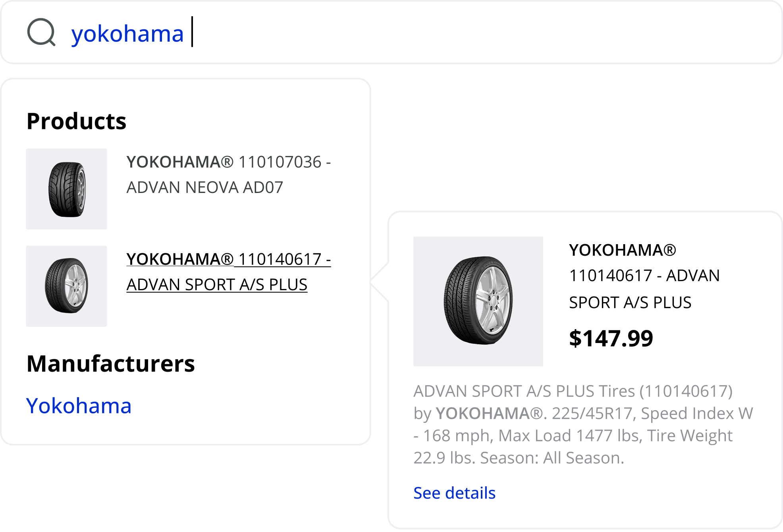Click the underlined YOKOHAMA 110140617 product link
This screenshot has height=532, width=783.
click(228, 260)
